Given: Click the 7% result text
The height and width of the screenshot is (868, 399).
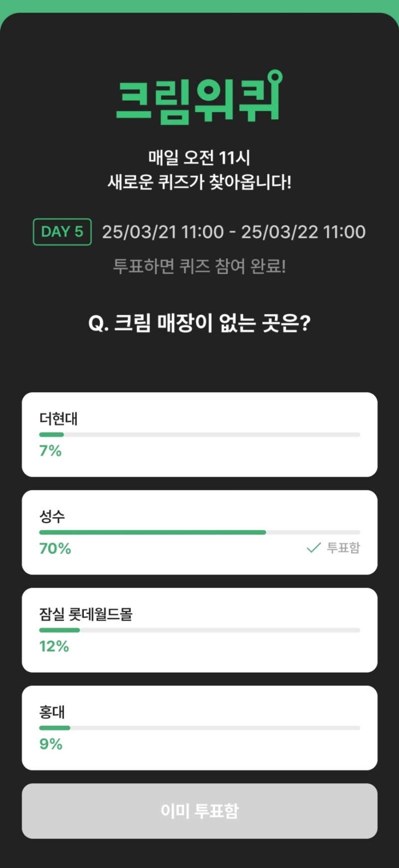Looking at the screenshot, I should click(50, 451).
